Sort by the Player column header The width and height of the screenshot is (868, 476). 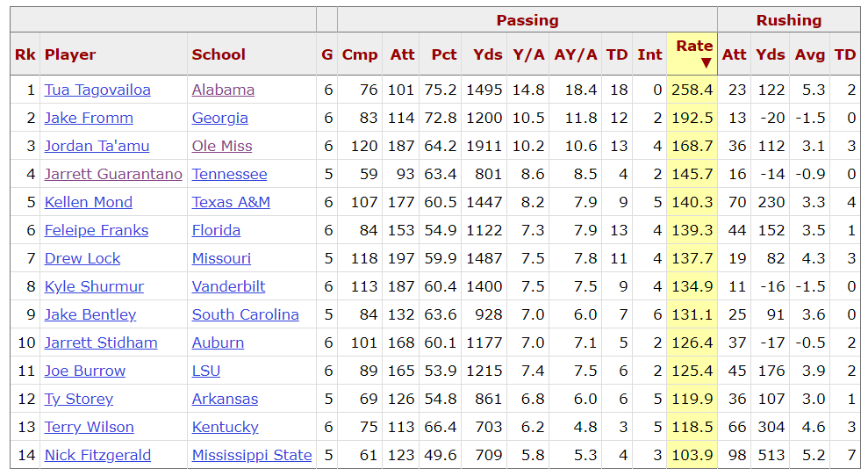69,54
